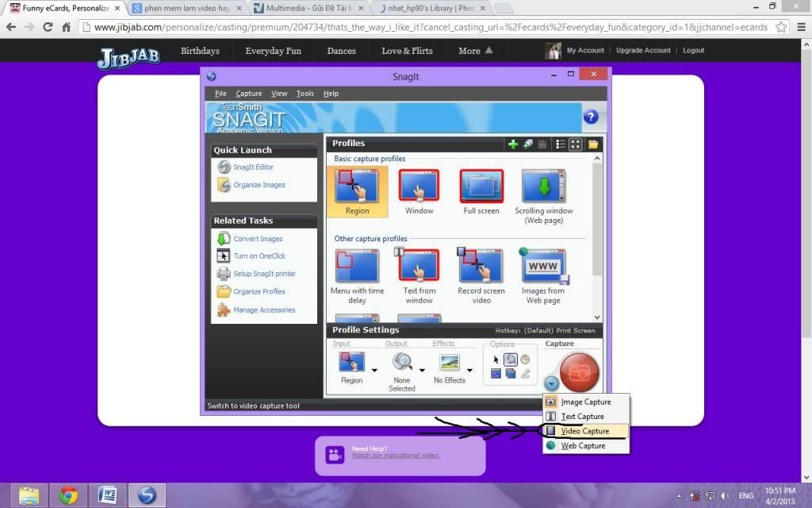Switch Profiles to list view
Screen dimensions: 812x508
pos(561,144)
